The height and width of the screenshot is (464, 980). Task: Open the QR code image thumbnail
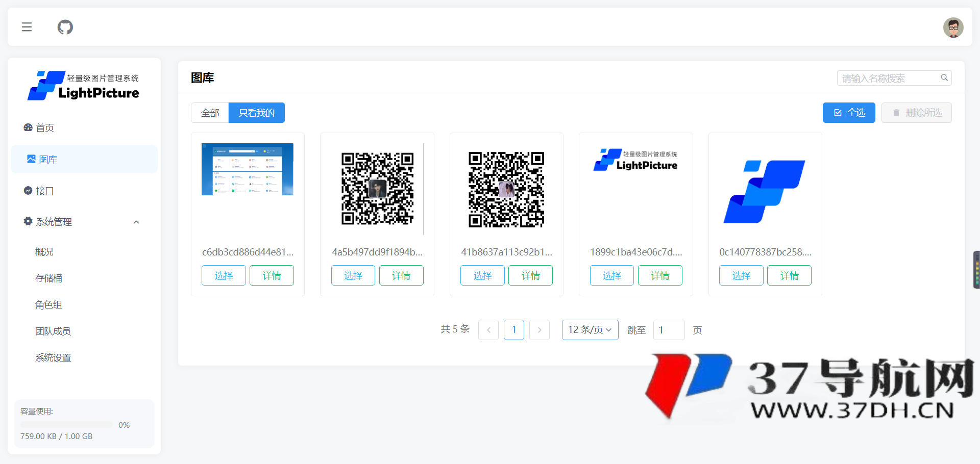click(x=377, y=189)
